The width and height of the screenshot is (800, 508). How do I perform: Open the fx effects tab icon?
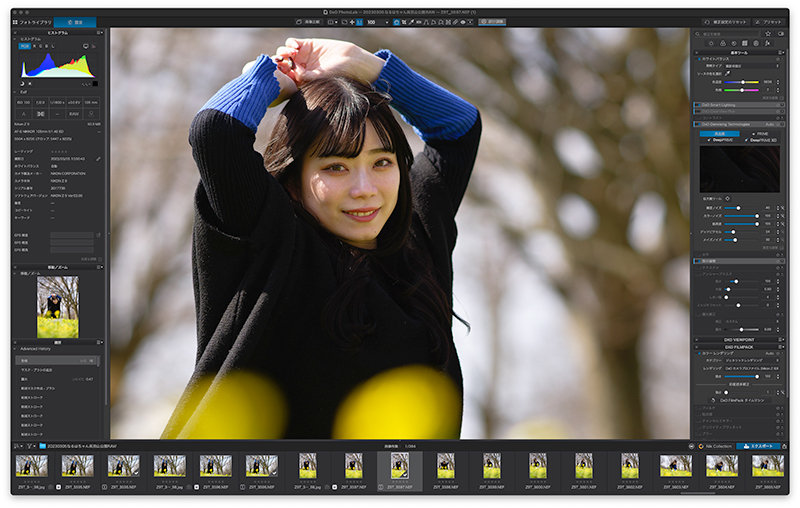767,43
